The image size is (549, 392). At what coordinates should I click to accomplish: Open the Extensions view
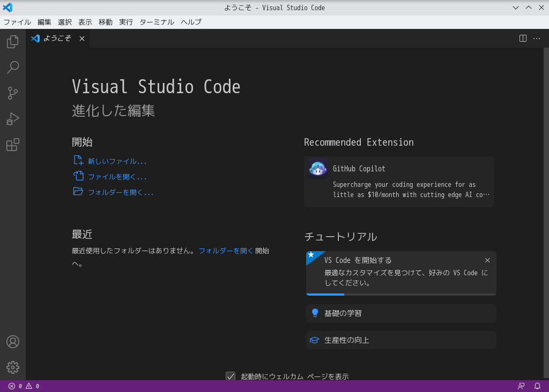(13, 145)
